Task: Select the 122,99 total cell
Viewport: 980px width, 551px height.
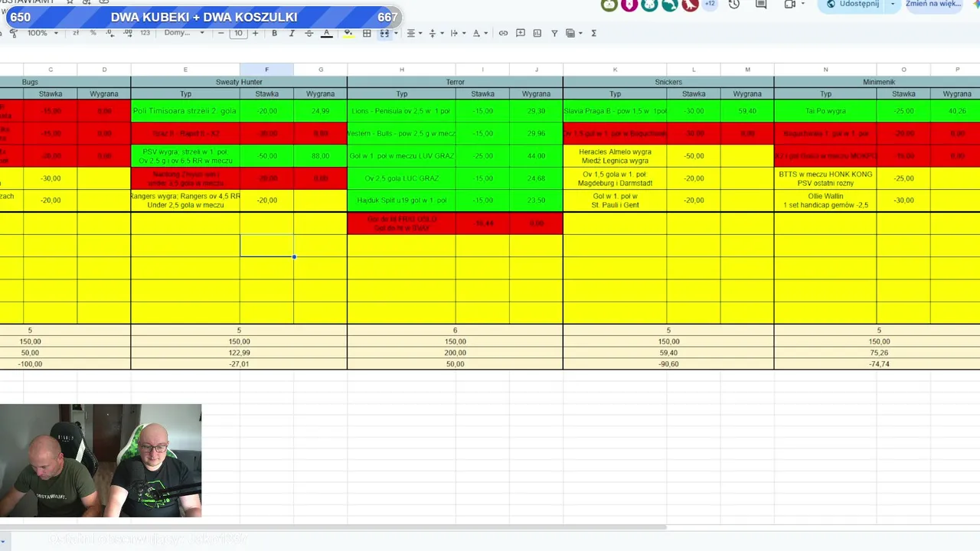Action: [x=239, y=353]
